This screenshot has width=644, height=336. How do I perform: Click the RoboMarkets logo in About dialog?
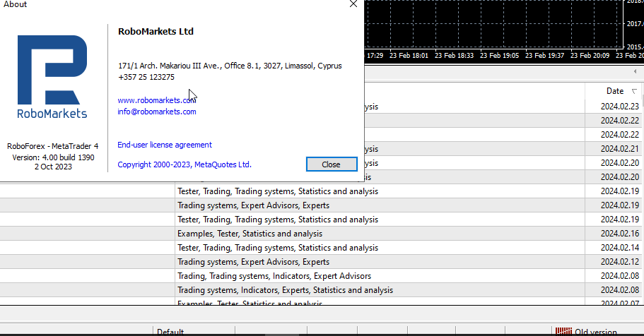52,77
